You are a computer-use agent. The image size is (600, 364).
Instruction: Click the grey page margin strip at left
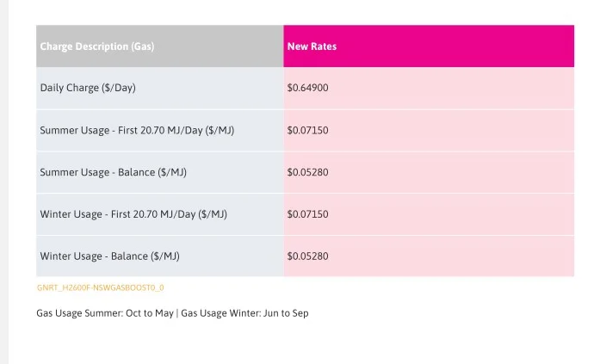[x=3, y=182]
